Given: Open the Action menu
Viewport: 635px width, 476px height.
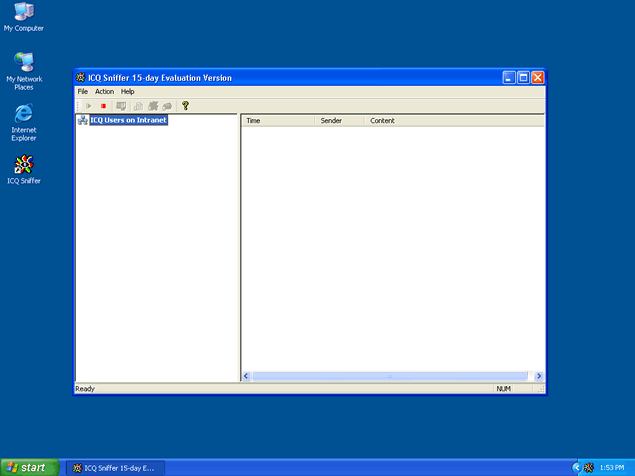Looking at the screenshot, I should click(x=104, y=91).
